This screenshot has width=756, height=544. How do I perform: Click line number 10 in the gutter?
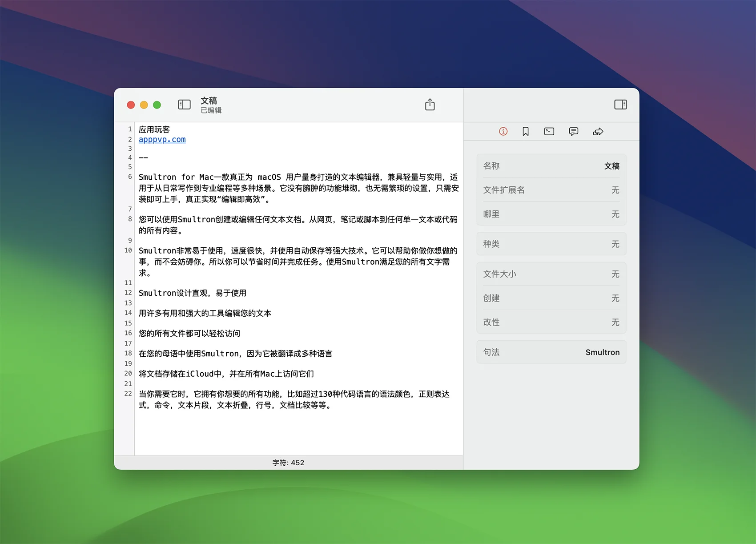pos(128,250)
